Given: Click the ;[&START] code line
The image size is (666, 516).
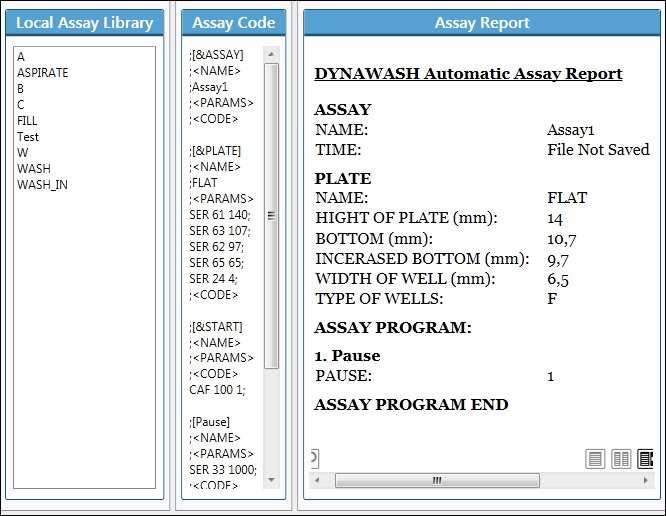Looking at the screenshot, I should [x=216, y=327].
